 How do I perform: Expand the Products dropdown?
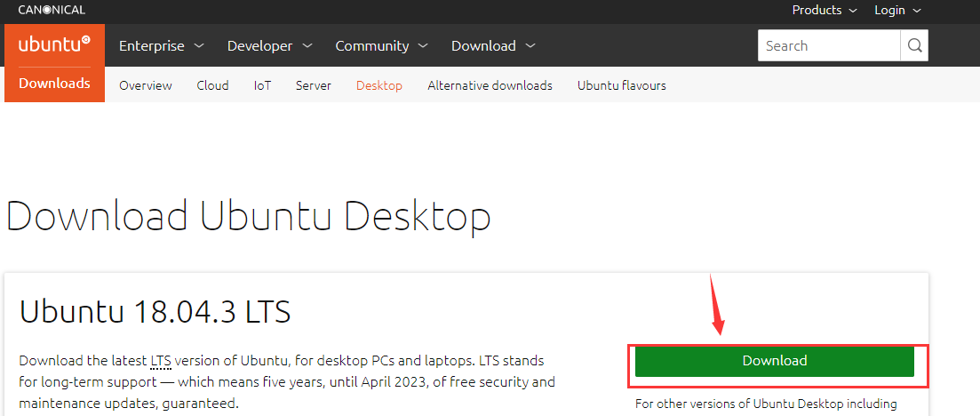pos(825,10)
